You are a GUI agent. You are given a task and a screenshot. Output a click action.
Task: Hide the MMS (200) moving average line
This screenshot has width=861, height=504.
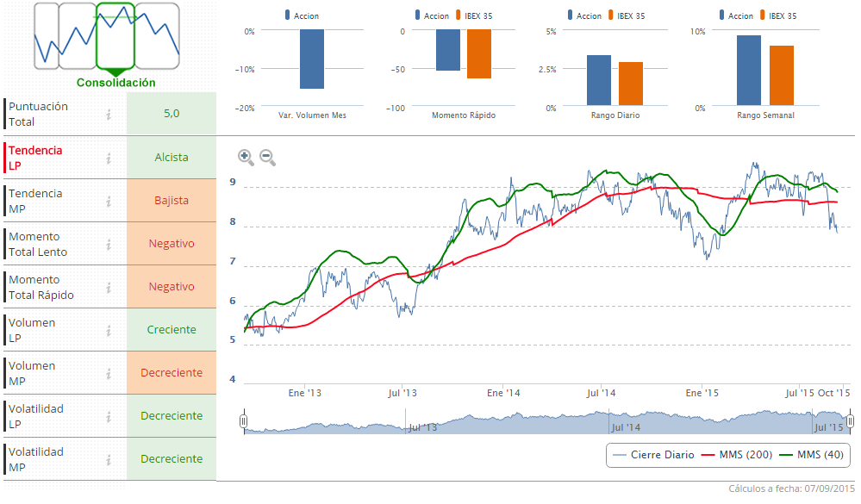pos(737,455)
